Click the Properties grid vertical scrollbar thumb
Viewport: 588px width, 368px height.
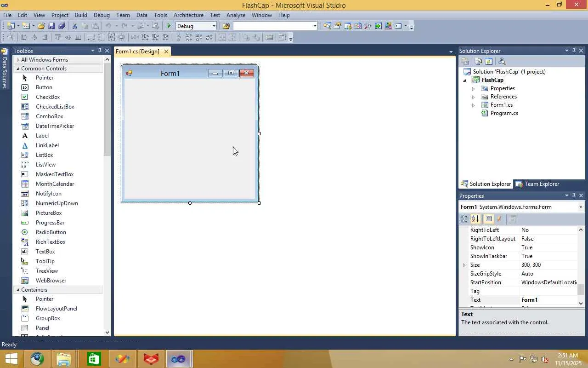[581, 289]
